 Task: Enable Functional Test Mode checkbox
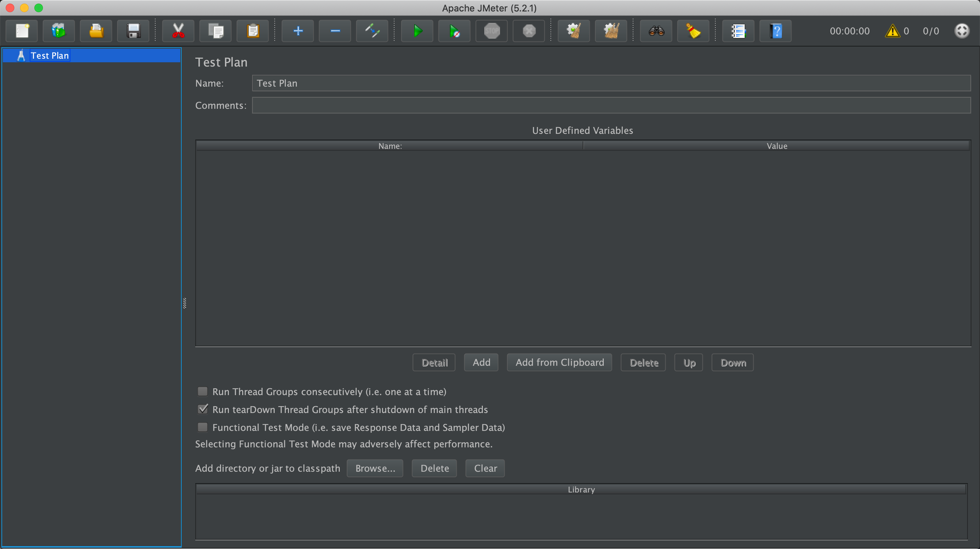tap(203, 427)
